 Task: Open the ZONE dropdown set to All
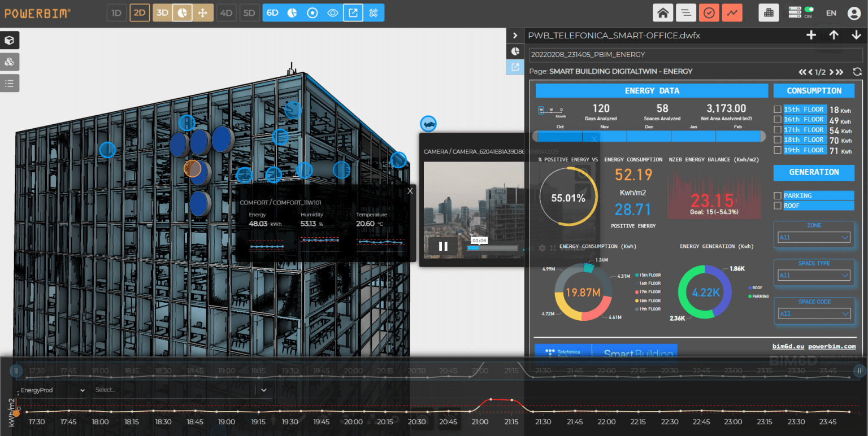pos(813,237)
